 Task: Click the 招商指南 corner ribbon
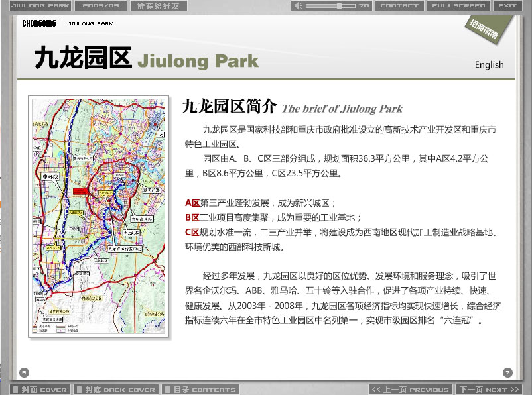(485, 30)
